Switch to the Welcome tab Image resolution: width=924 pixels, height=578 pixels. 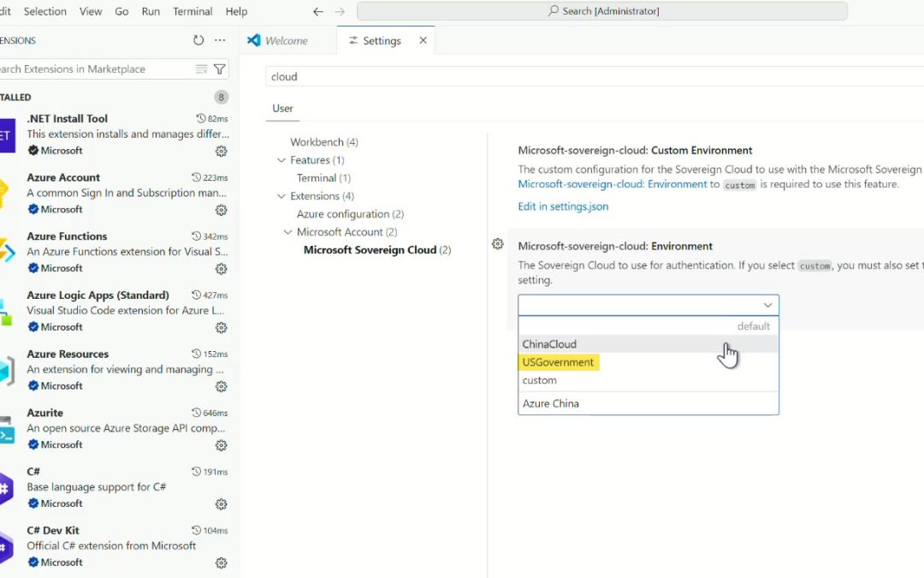pos(289,40)
